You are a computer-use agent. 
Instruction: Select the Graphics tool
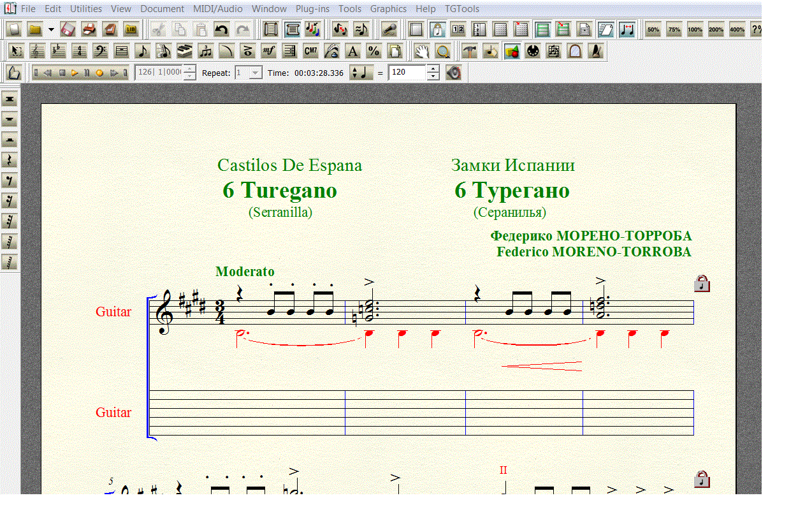coord(512,51)
